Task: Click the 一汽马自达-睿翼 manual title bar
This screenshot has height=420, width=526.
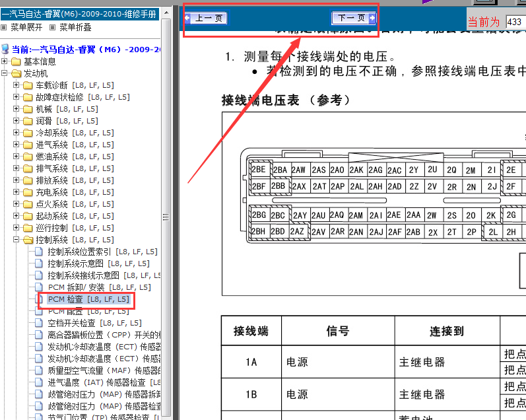Action: 79,14
